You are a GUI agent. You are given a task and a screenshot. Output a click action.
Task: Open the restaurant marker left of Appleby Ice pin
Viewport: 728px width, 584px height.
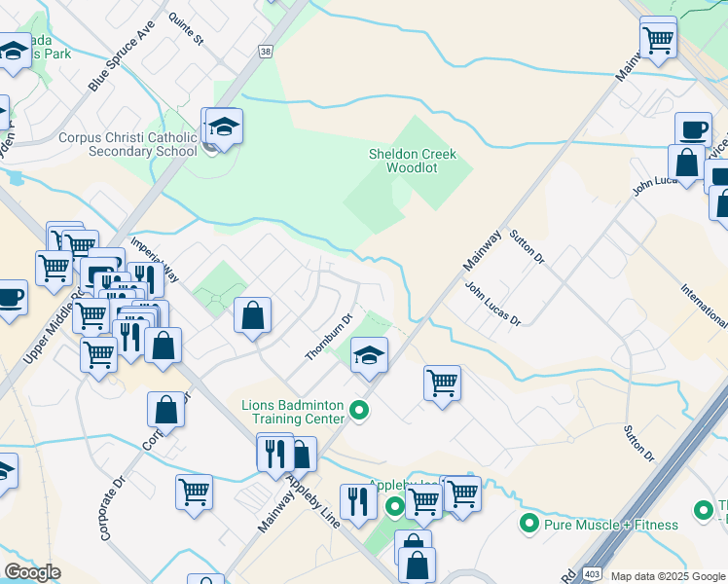pyautogui.click(x=358, y=503)
